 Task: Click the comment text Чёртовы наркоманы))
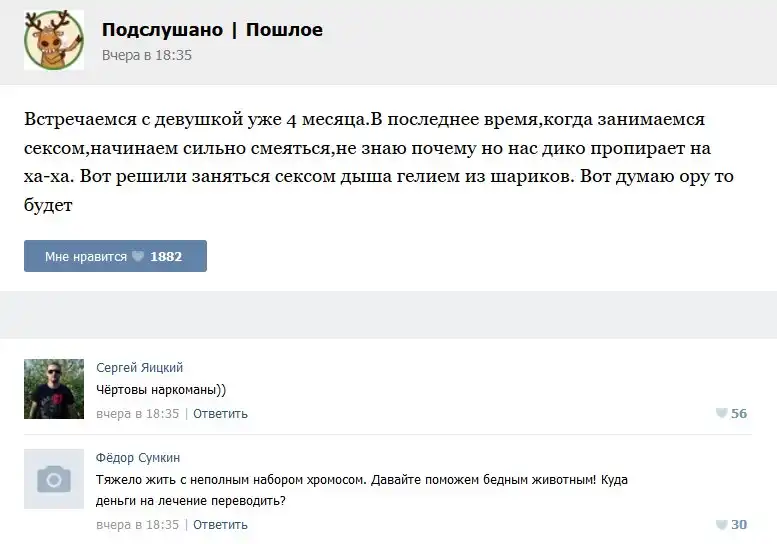pos(161,390)
